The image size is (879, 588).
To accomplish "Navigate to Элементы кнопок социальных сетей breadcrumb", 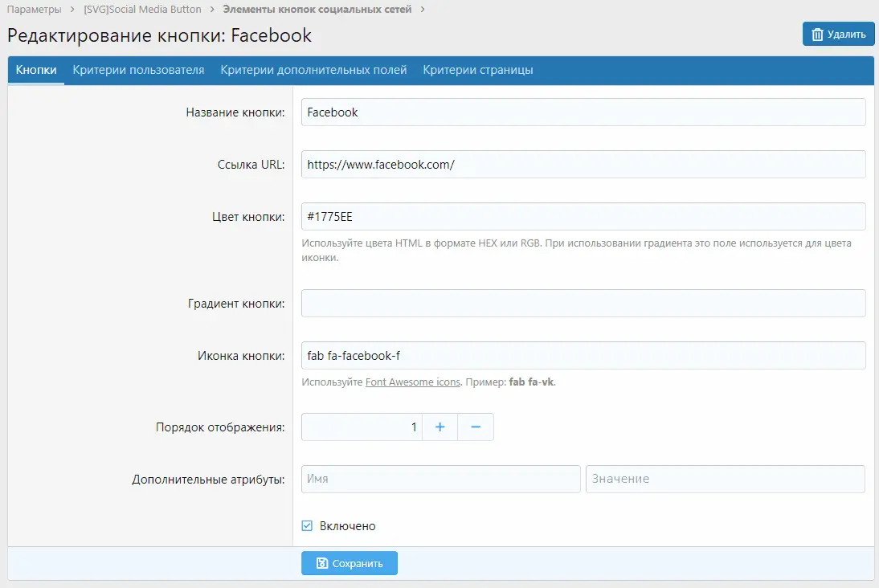I will (317, 10).
